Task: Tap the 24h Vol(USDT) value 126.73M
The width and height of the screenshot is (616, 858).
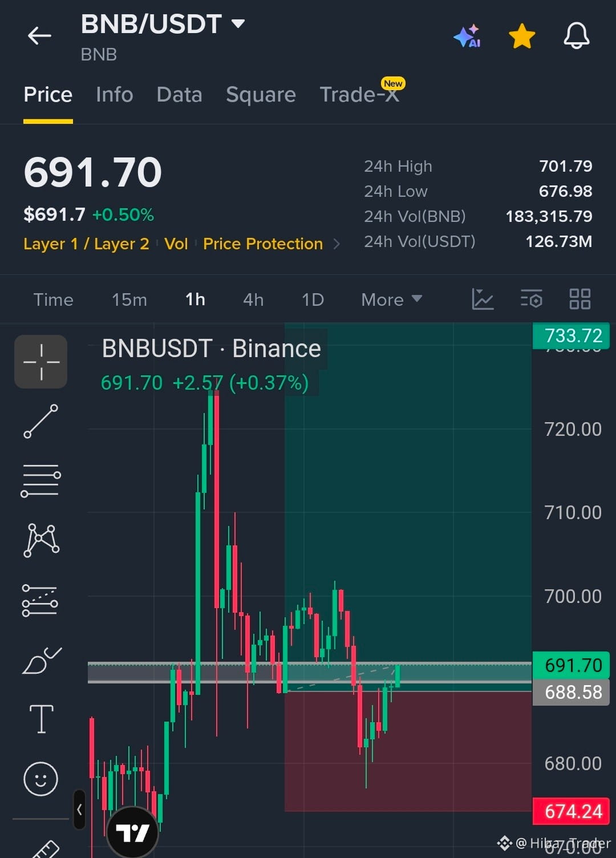Action: click(x=559, y=241)
